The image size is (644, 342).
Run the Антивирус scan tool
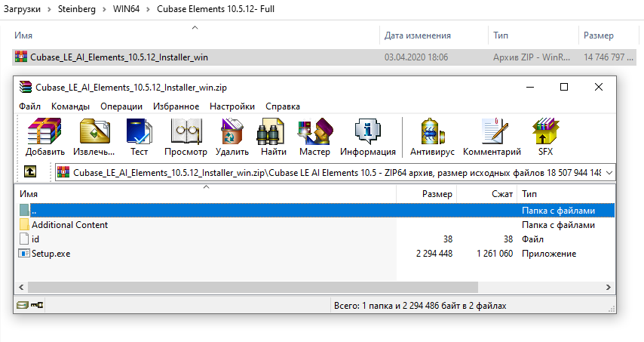[x=433, y=131]
